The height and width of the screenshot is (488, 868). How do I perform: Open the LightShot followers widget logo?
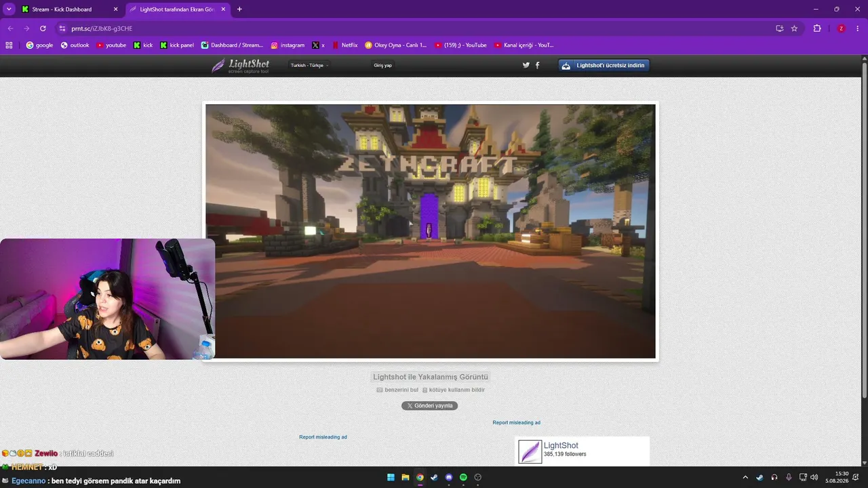click(530, 452)
